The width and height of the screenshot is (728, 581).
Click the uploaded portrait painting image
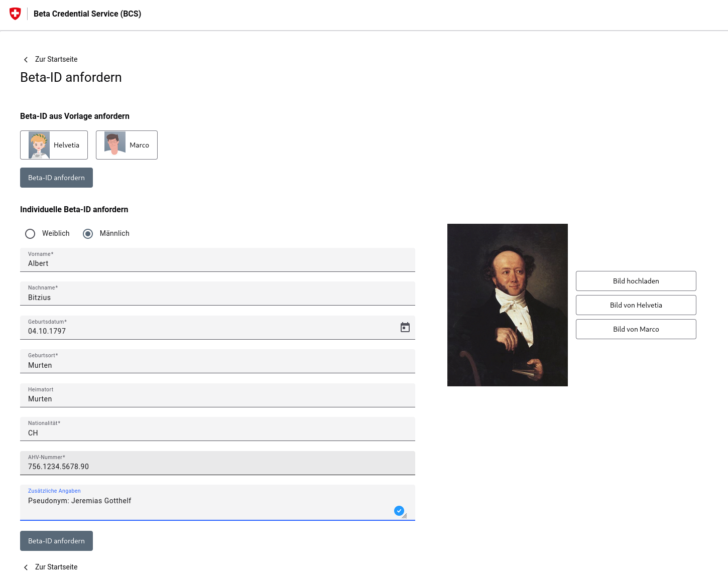point(508,305)
